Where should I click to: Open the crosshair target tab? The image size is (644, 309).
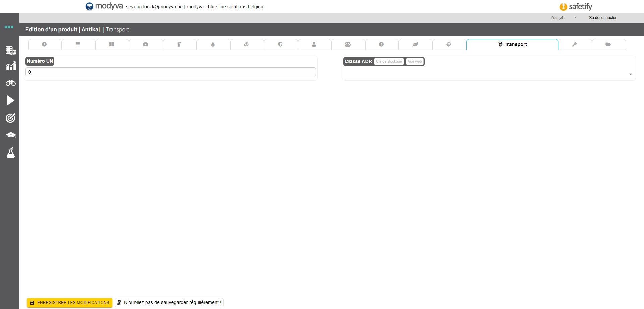click(449, 44)
